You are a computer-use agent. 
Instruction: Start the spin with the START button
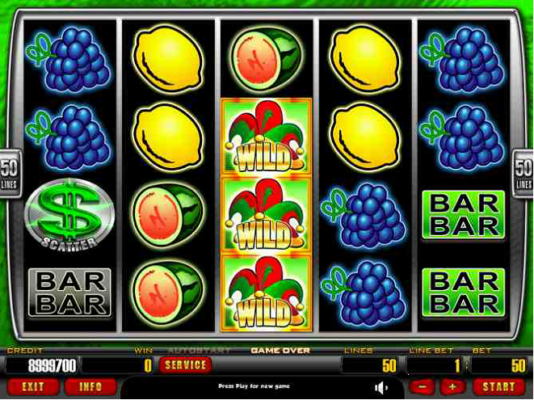(x=499, y=387)
